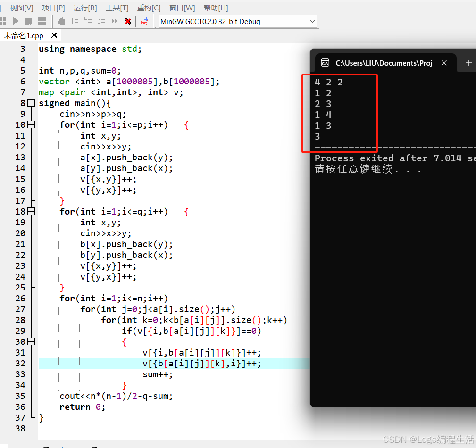476x448 pixels.
Task: Click the console window terminal icon
Action: pos(325,63)
